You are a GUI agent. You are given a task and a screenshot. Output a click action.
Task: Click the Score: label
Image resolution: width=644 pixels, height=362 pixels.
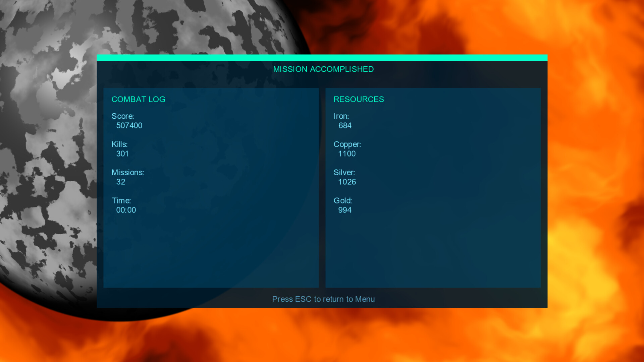pyautogui.click(x=123, y=116)
